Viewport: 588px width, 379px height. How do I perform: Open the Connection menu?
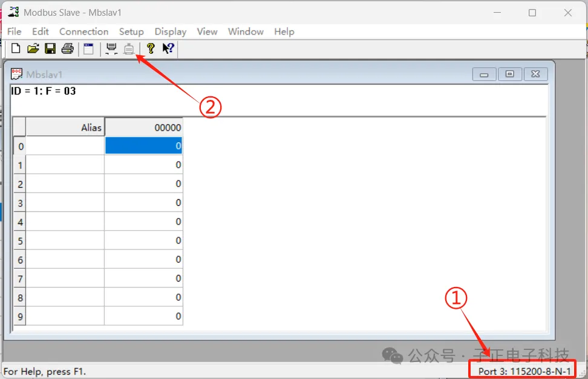point(83,31)
